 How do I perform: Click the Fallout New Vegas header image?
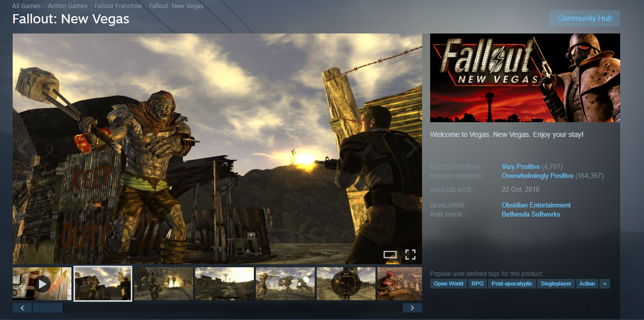(525, 78)
